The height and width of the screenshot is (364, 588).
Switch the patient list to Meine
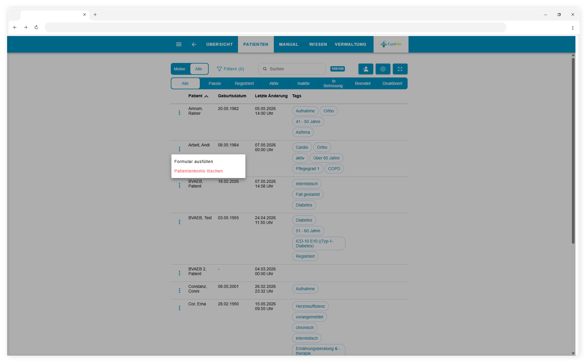coord(180,69)
